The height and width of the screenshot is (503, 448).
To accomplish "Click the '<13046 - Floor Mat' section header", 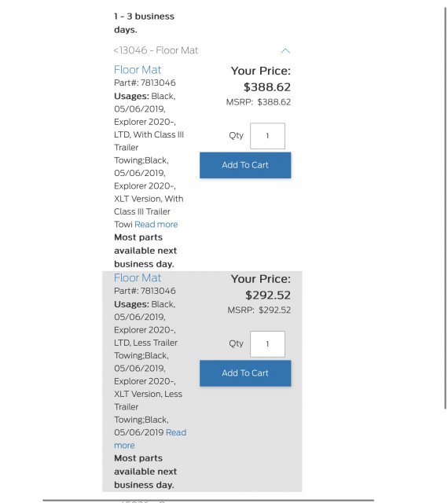I will click(x=156, y=50).
